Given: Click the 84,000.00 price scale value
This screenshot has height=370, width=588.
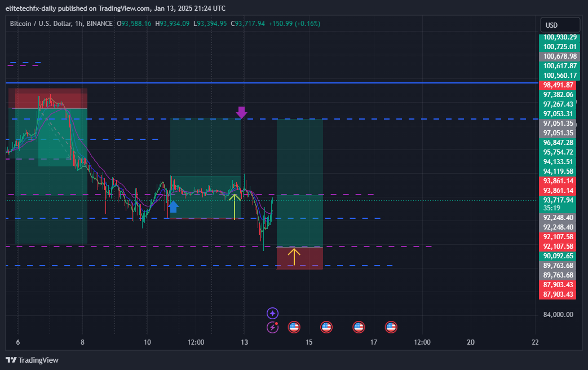Looking at the screenshot, I should 558,315.
